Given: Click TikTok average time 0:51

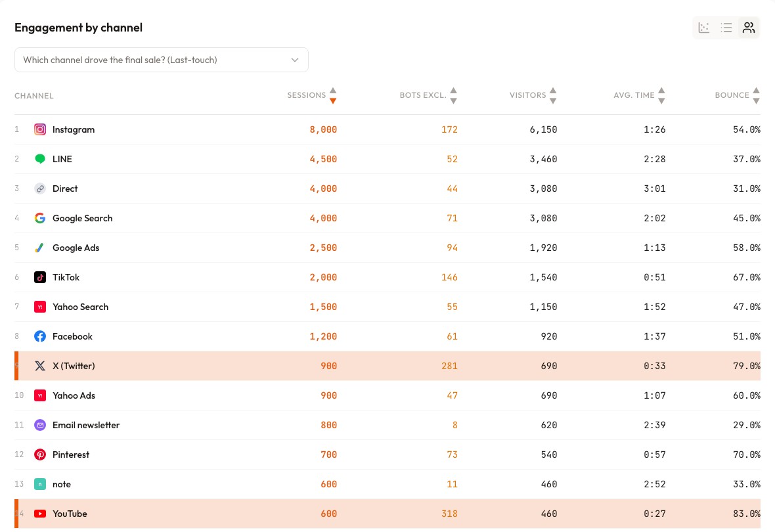Looking at the screenshot, I should tap(654, 277).
